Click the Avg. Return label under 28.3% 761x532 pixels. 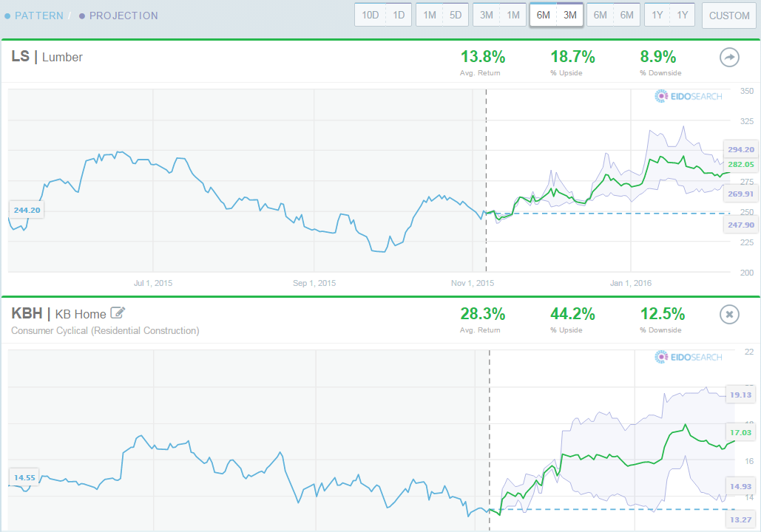(480, 330)
